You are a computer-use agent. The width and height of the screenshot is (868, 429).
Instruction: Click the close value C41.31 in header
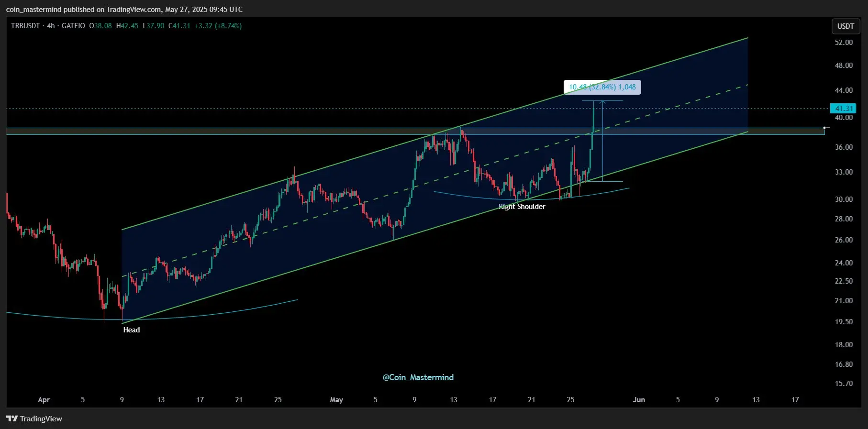[x=179, y=26]
